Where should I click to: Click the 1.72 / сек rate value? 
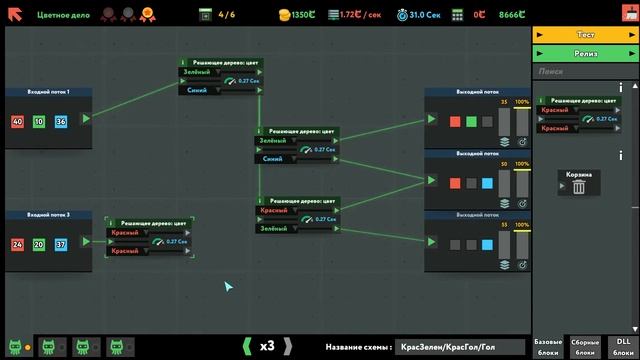(x=360, y=15)
